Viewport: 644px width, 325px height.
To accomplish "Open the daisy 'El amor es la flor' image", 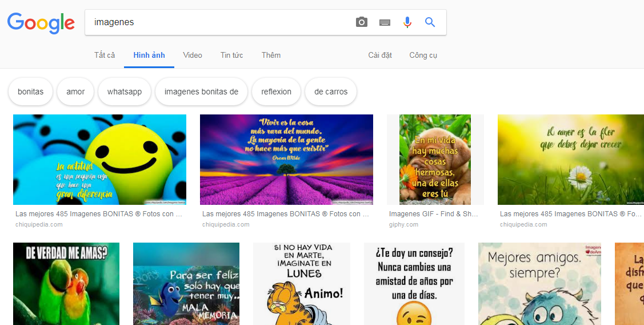I will [x=571, y=160].
